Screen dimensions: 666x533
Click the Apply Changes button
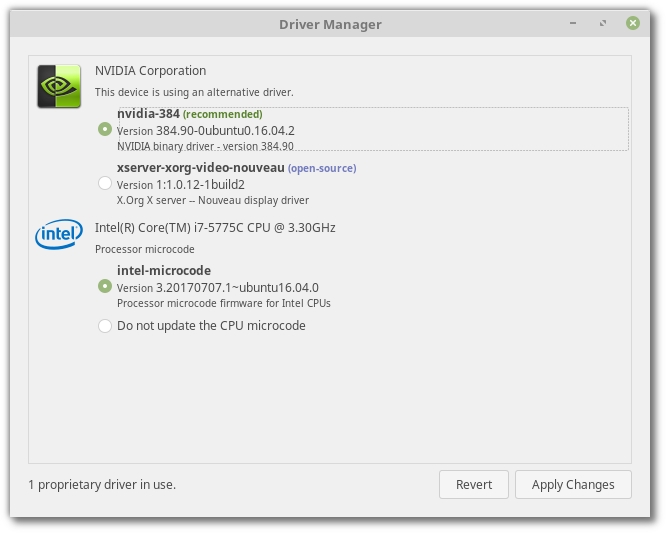pyautogui.click(x=573, y=485)
